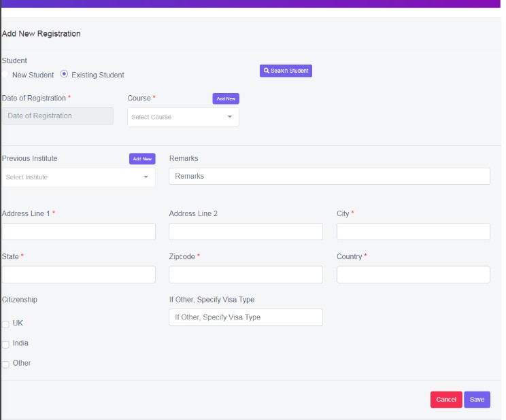Click Add New button next to Course
Screen dimensions: 506x420
226,99
